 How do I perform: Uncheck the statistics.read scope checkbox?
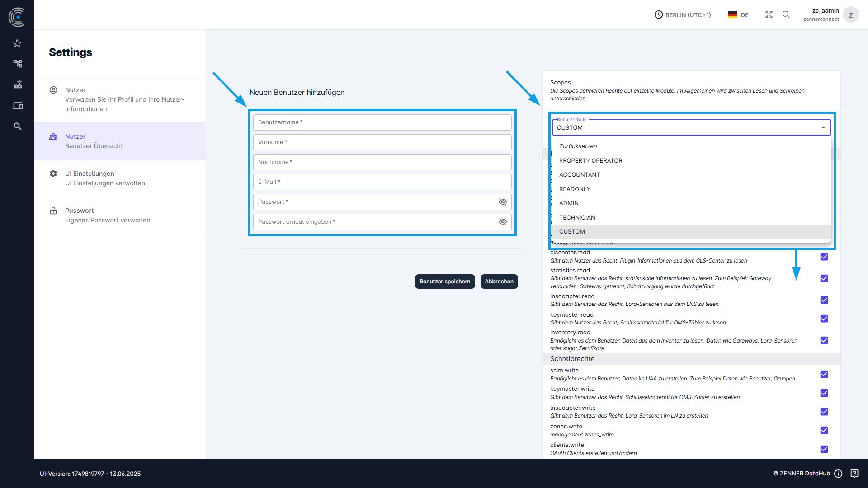pos(824,278)
